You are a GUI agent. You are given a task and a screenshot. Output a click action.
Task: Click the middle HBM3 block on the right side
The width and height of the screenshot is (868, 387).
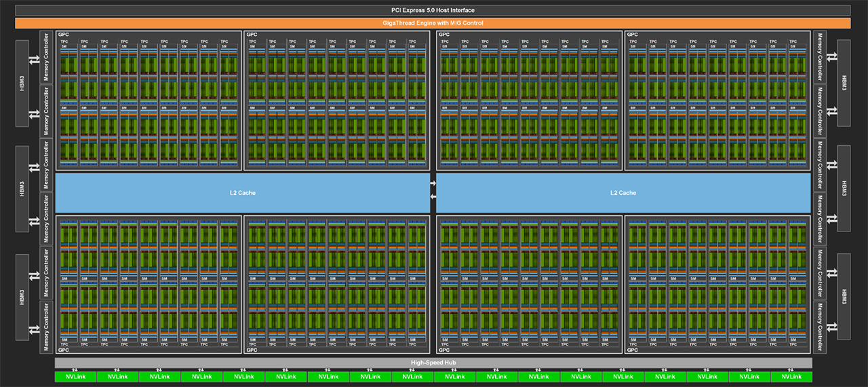pos(844,188)
